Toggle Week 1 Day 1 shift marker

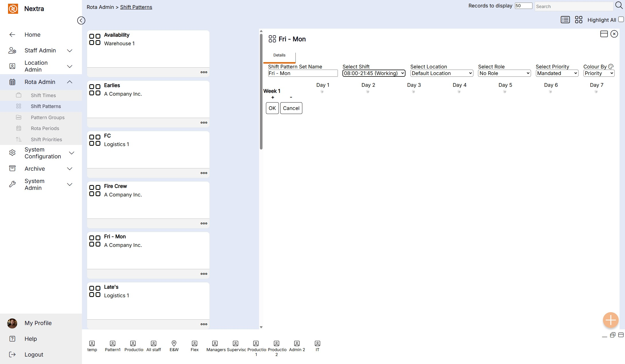322,92
